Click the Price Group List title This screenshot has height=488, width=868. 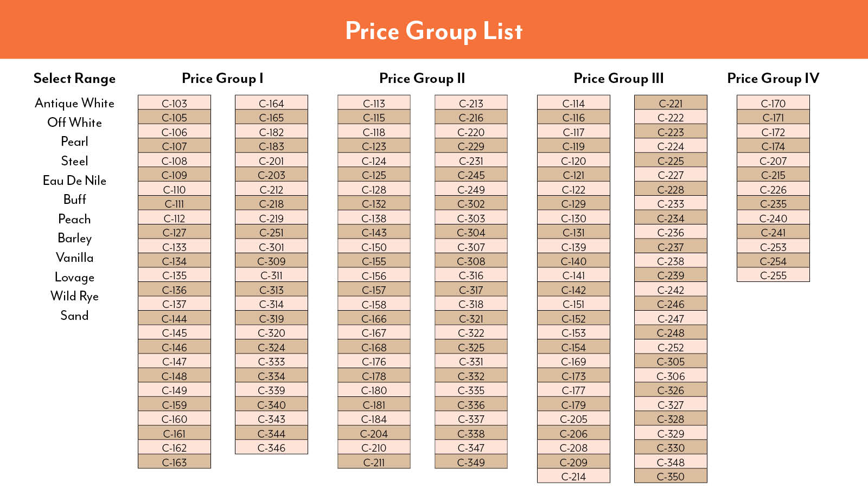point(433,31)
